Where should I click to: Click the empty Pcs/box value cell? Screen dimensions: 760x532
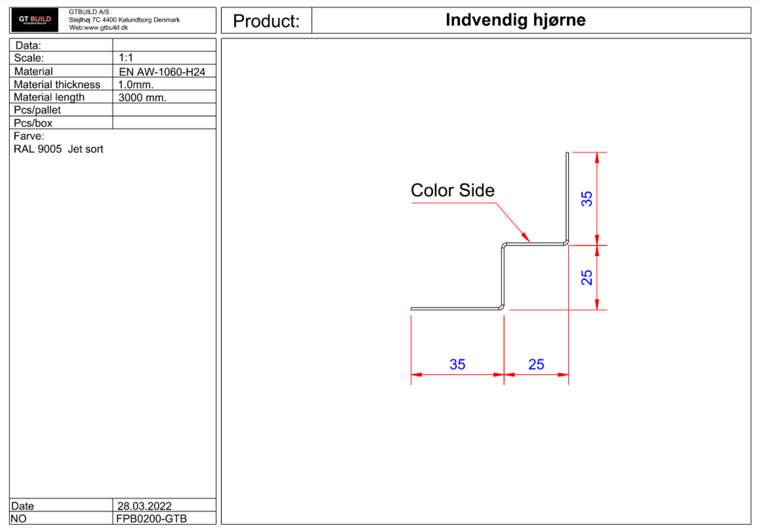point(164,123)
